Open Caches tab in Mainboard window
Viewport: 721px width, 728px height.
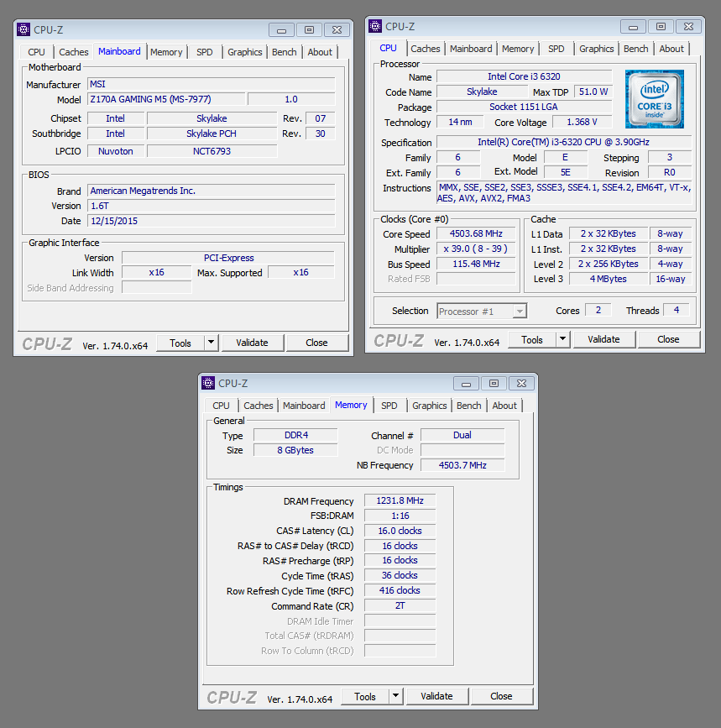point(73,52)
